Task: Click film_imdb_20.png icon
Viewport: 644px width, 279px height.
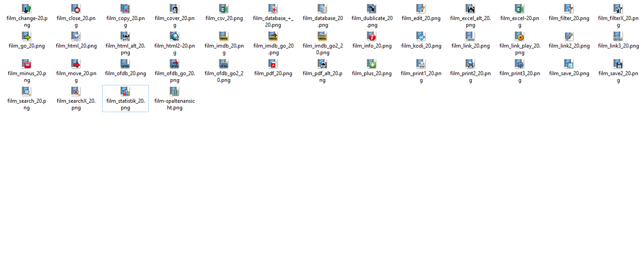Action: pyautogui.click(x=224, y=36)
